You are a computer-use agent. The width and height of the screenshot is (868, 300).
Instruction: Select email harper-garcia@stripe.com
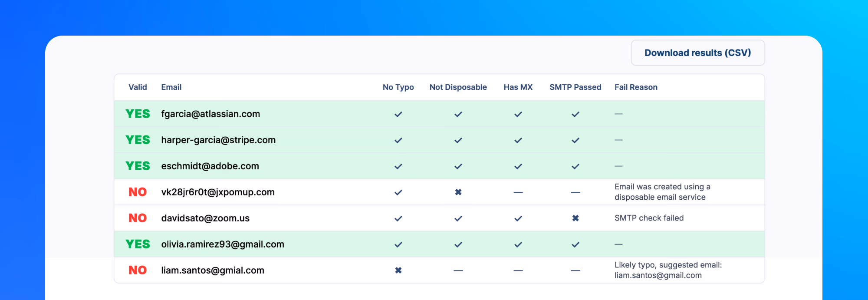(218, 140)
